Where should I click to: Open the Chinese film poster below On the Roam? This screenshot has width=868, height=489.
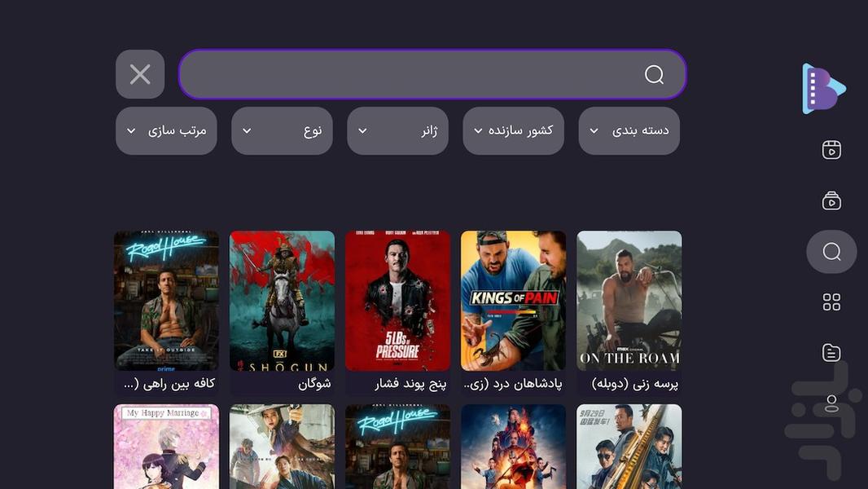click(629, 447)
